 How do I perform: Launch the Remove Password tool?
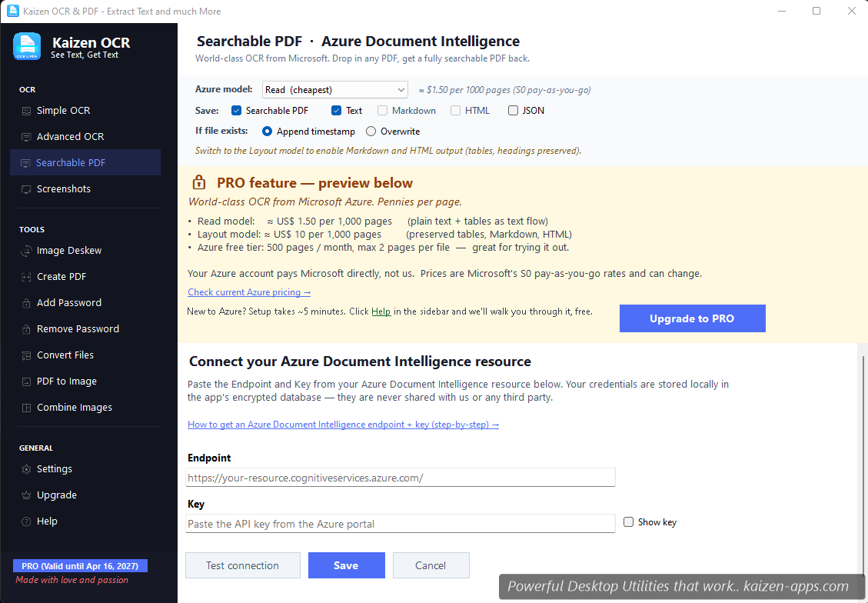coord(76,328)
